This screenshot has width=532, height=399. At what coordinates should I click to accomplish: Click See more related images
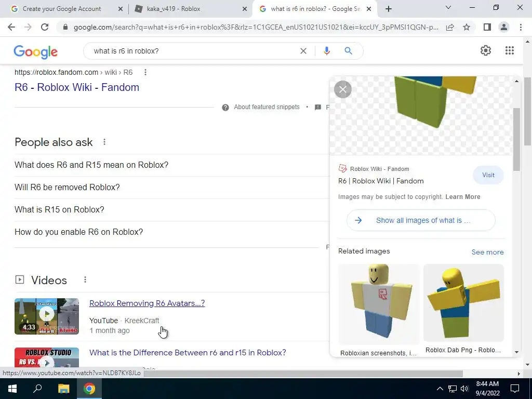click(x=487, y=252)
